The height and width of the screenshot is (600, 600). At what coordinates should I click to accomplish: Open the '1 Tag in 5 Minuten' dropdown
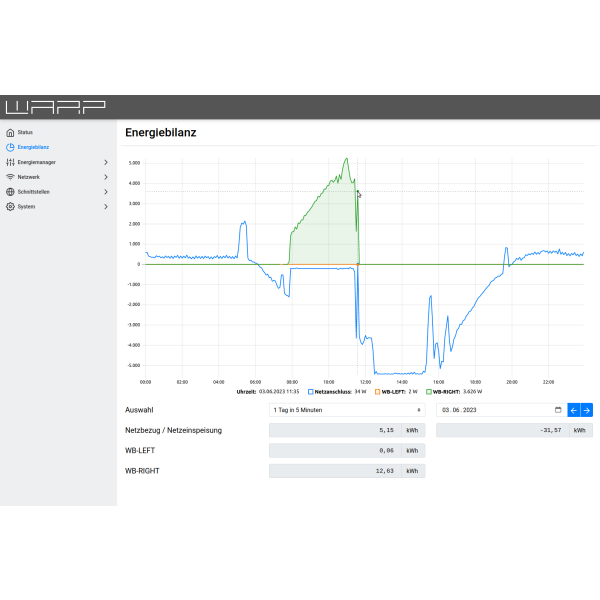tap(347, 410)
